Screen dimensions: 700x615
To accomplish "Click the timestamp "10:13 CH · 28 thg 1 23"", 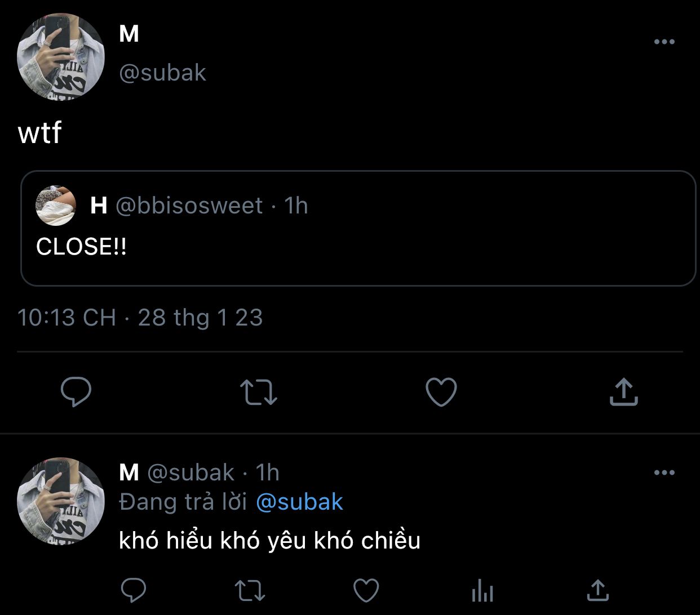I will click(x=140, y=318).
